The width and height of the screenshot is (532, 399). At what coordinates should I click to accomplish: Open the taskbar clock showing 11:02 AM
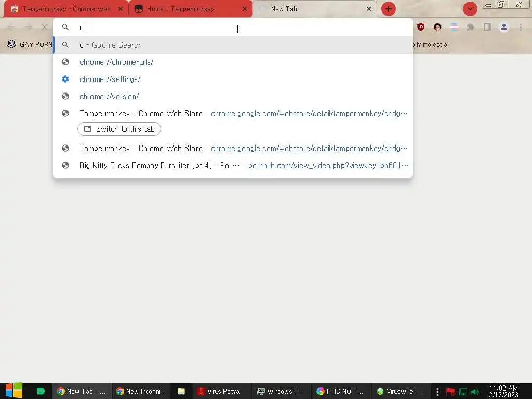[503, 391]
